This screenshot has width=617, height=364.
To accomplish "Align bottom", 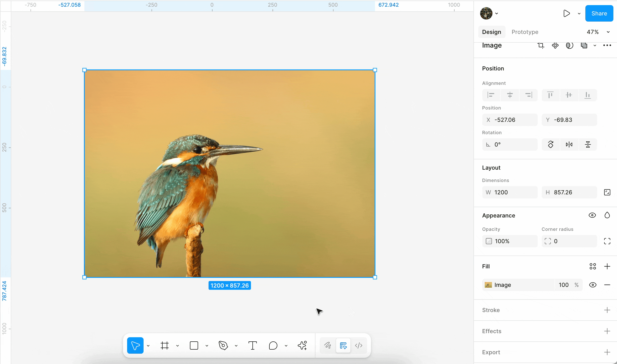I will click(588, 95).
